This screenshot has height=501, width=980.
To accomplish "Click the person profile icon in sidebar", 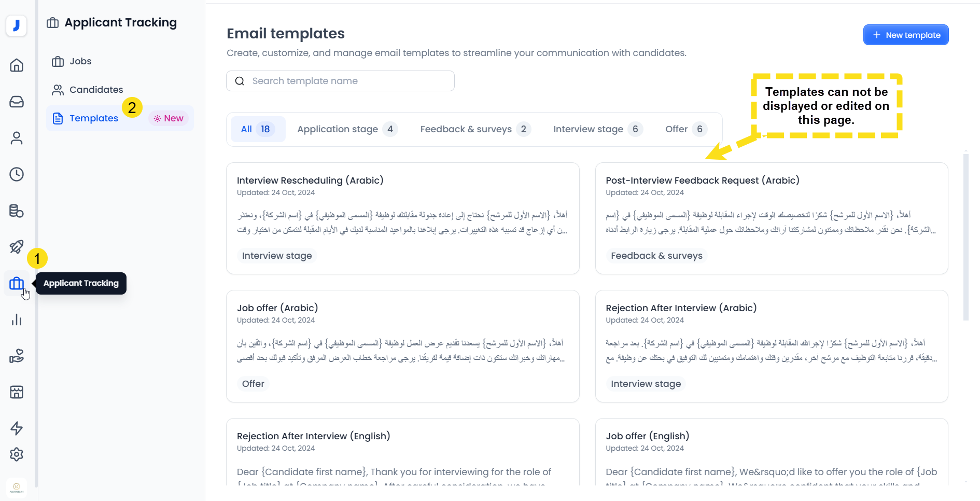I will 17,138.
